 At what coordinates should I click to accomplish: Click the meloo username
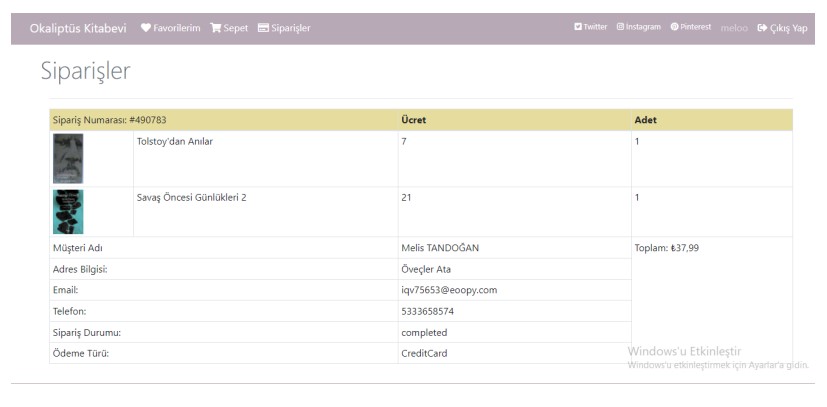(x=734, y=28)
